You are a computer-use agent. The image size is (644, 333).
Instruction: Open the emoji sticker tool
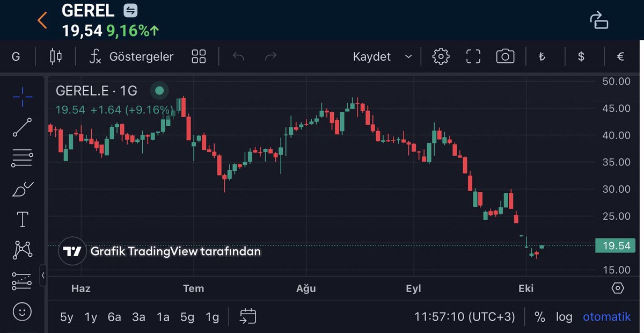point(23,311)
